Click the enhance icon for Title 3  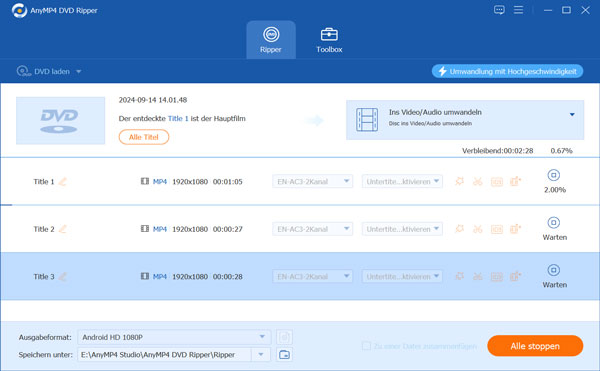point(515,276)
